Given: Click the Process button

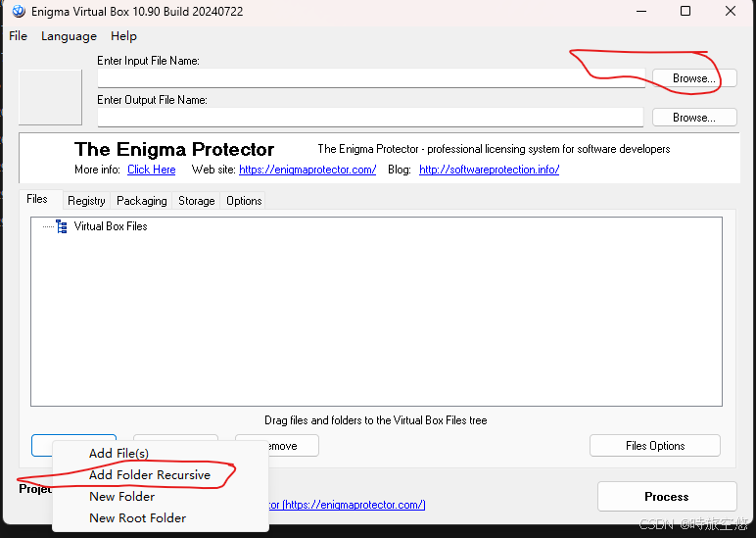Looking at the screenshot, I should [667, 497].
